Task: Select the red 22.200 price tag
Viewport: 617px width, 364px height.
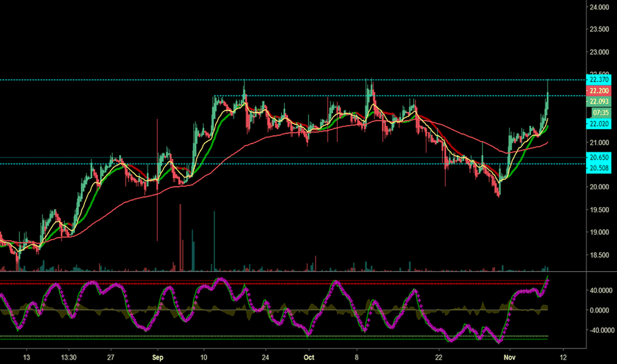Action: 599,91
